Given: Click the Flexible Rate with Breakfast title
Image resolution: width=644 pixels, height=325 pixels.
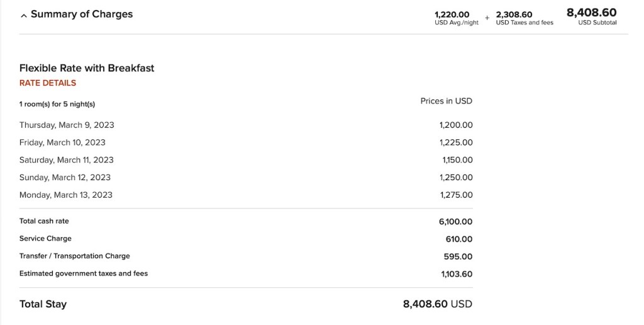Looking at the screenshot, I should 87,68.
